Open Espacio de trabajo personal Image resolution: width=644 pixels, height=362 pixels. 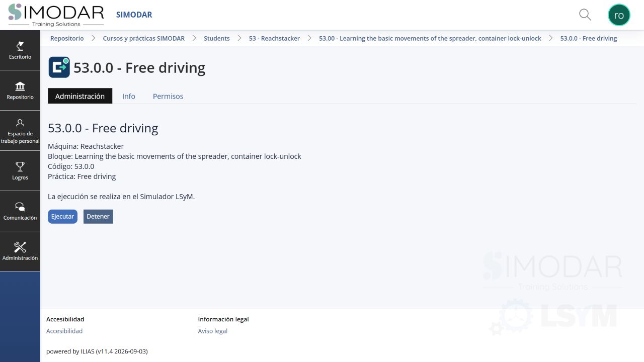tap(20, 131)
